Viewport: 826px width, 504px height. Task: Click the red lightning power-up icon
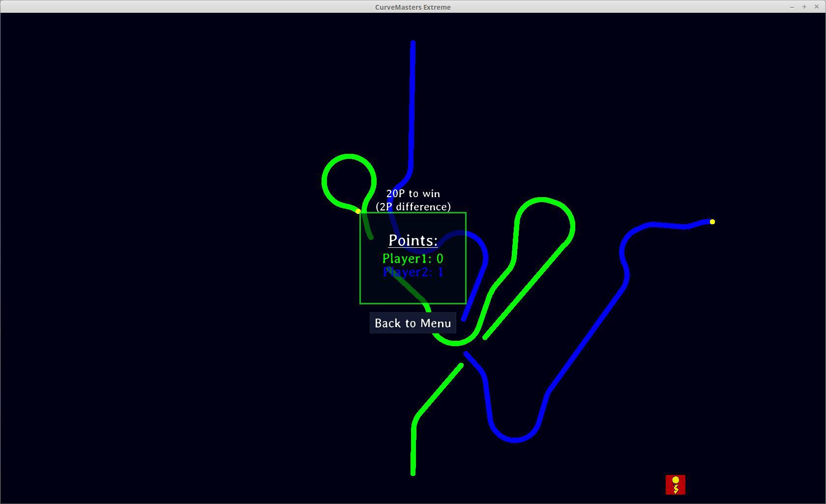(676, 485)
